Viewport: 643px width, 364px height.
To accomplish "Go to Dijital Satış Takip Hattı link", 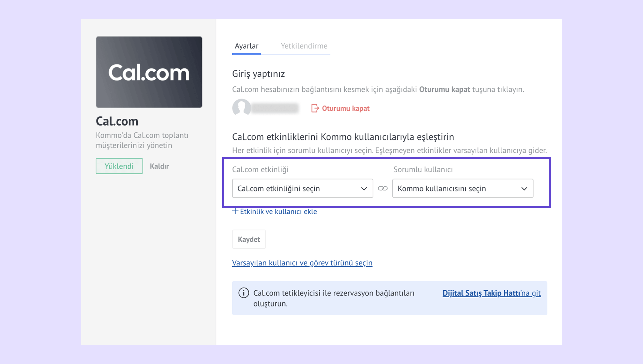I will [x=491, y=293].
